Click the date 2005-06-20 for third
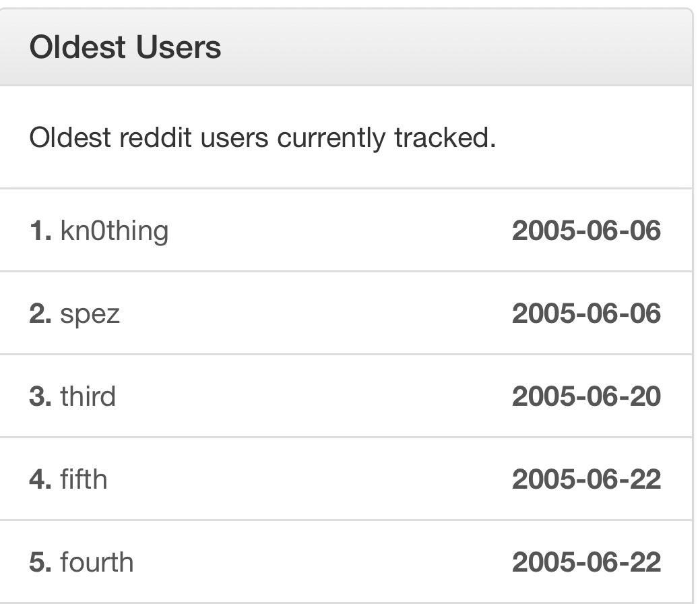This screenshot has height=604, width=700. point(586,396)
